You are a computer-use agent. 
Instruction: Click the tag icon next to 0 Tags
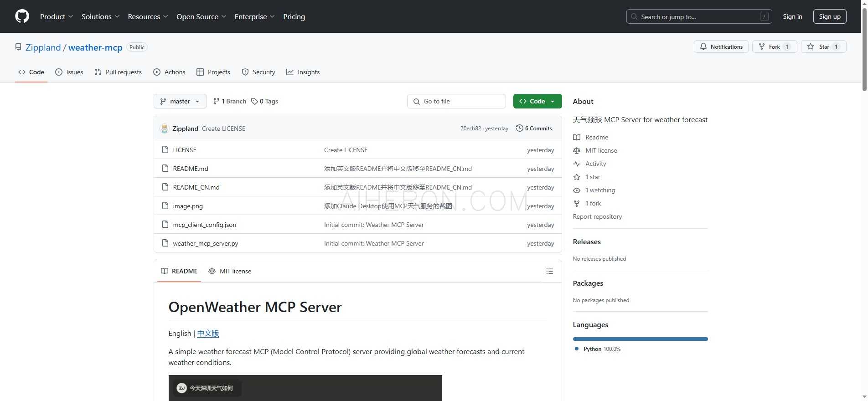click(254, 101)
